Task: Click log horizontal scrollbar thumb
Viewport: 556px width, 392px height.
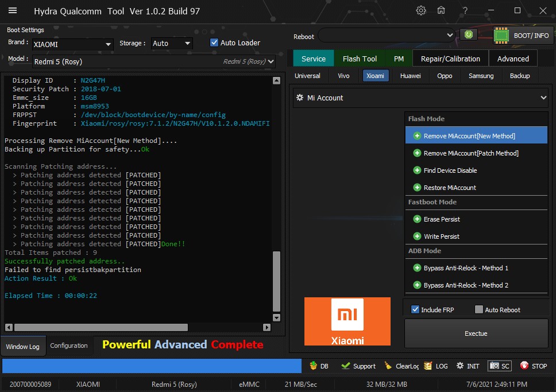Action: click(x=101, y=327)
